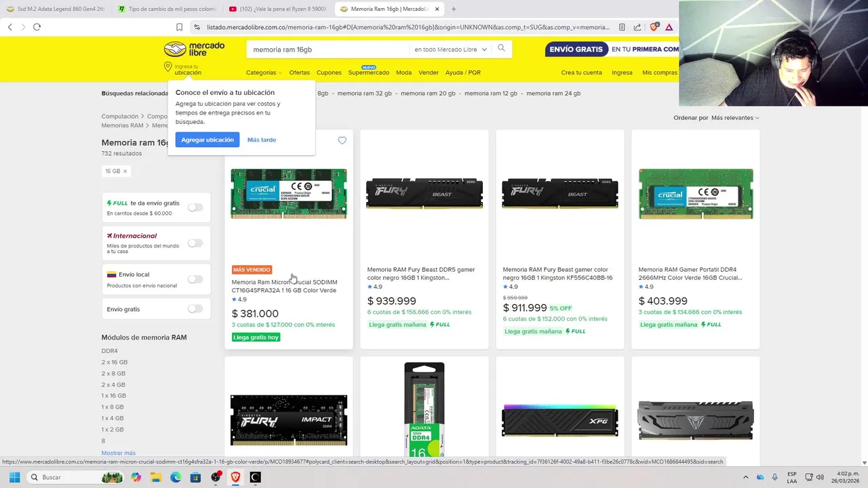The height and width of the screenshot is (488, 868).
Task: Open Vender in the navigation menu
Action: pos(429,73)
